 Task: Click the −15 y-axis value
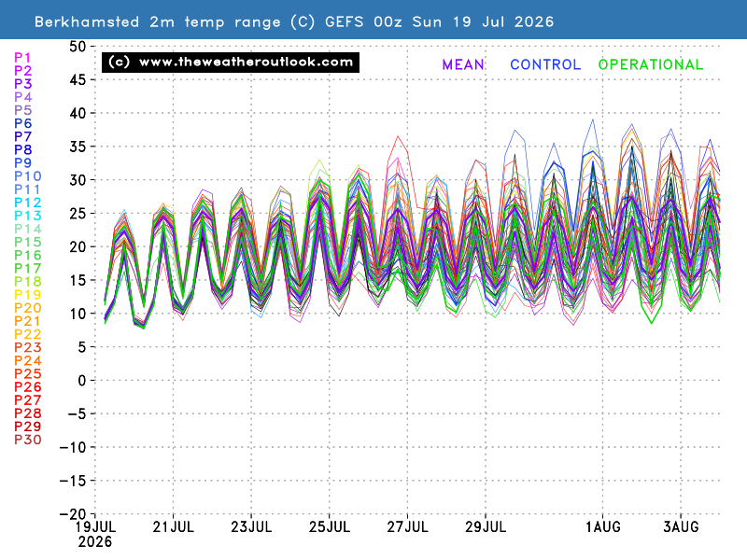pyautogui.click(x=73, y=481)
